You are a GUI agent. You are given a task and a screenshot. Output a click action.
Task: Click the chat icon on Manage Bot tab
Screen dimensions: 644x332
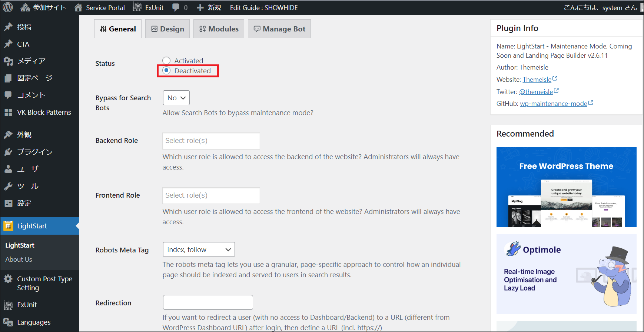point(257,29)
